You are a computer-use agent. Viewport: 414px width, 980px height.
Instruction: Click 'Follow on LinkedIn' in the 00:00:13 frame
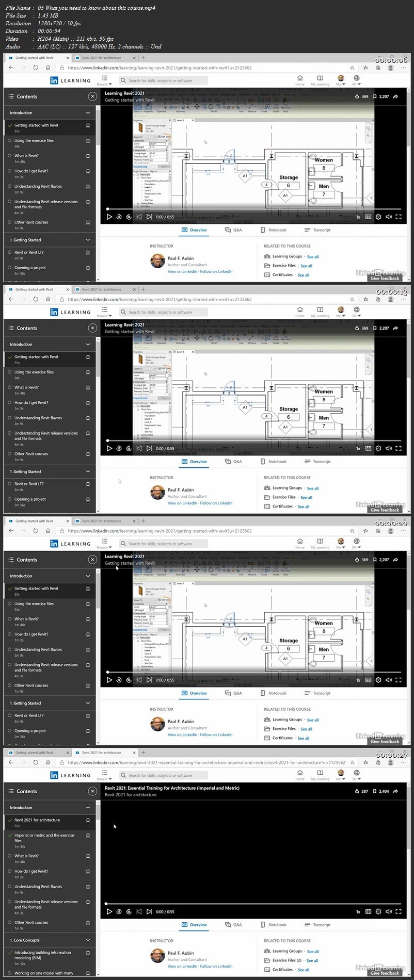point(216,503)
